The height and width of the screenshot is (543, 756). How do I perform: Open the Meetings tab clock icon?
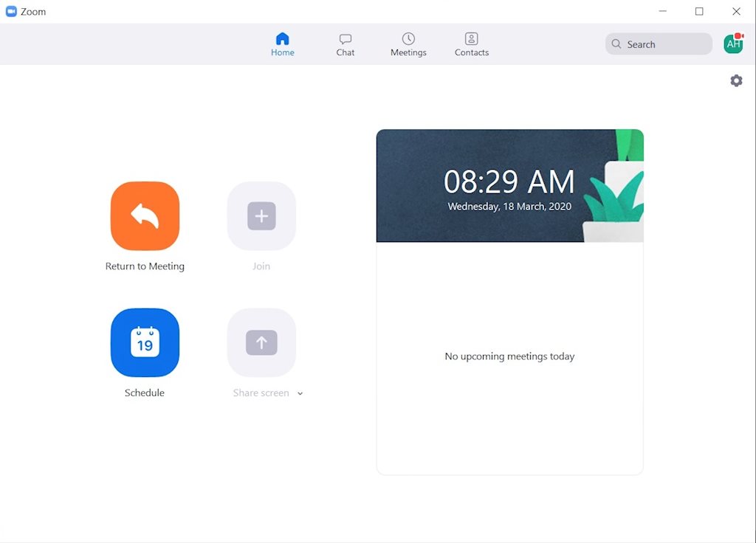[x=408, y=38]
